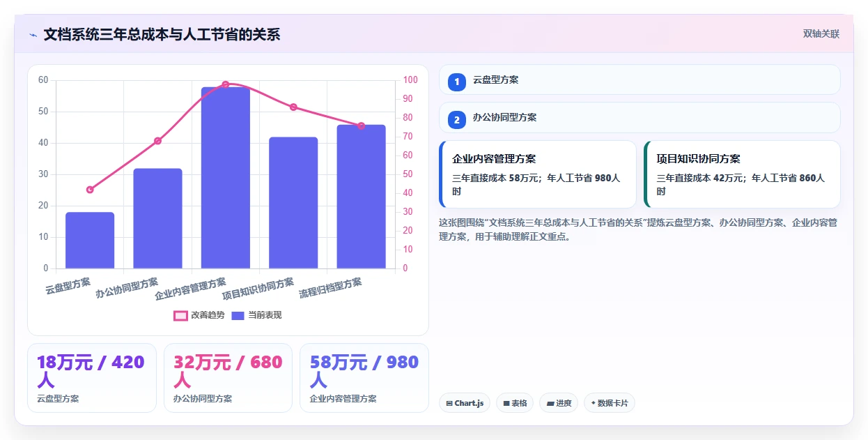868x440 pixels.
Task: Click the 办公协同型方案 x-axis label
Action: [127, 288]
